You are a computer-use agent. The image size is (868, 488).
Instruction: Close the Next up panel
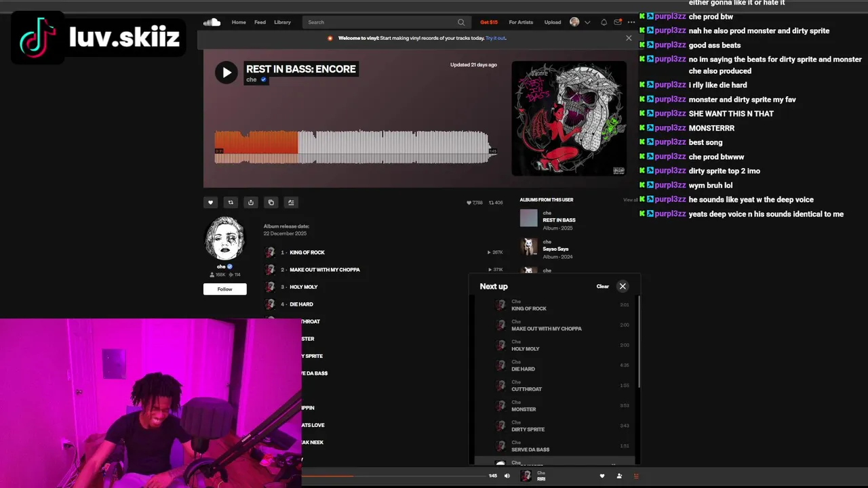pyautogui.click(x=623, y=286)
